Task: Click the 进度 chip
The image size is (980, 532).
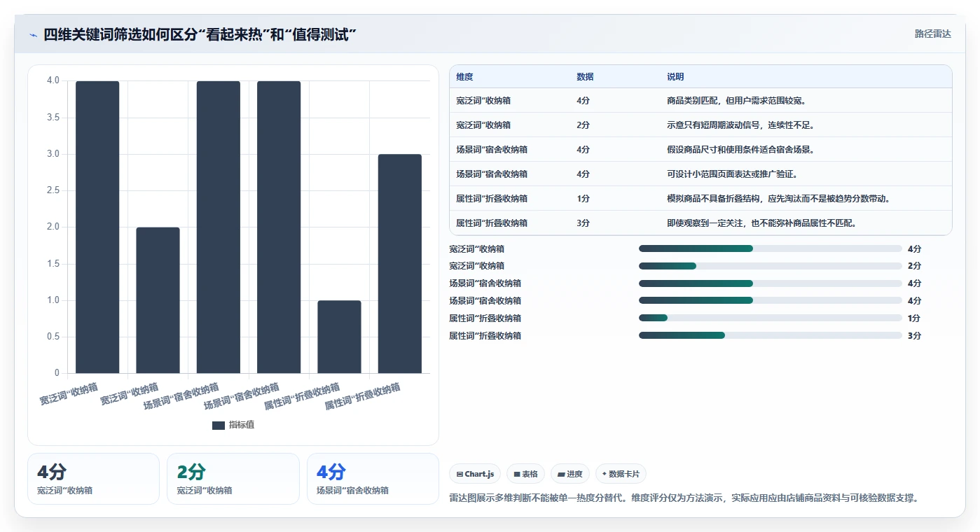Action: tap(570, 474)
